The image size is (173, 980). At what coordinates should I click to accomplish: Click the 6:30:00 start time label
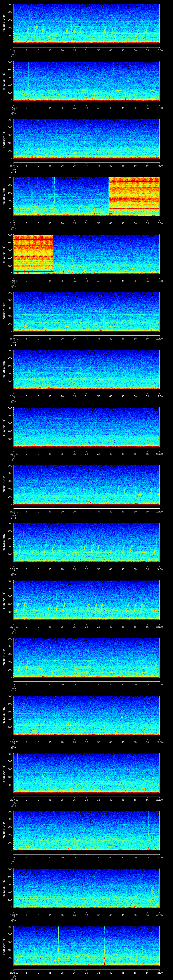coord(14,972)
